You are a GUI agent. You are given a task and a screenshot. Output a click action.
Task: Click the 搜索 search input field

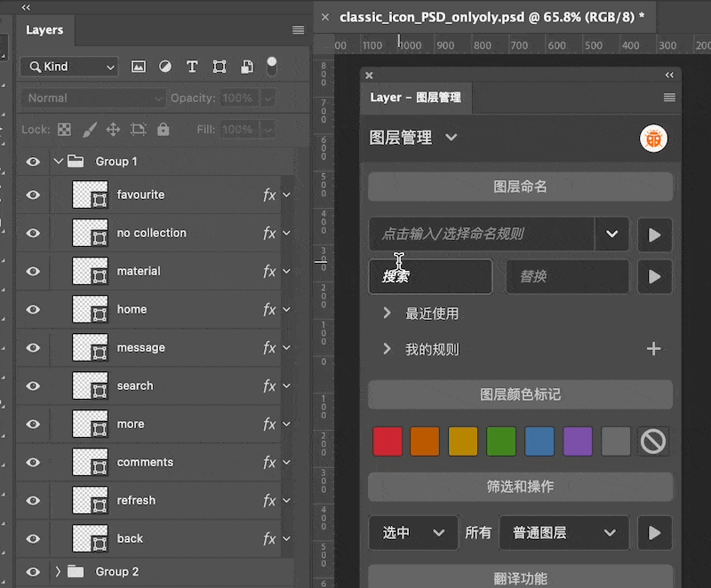click(x=430, y=276)
